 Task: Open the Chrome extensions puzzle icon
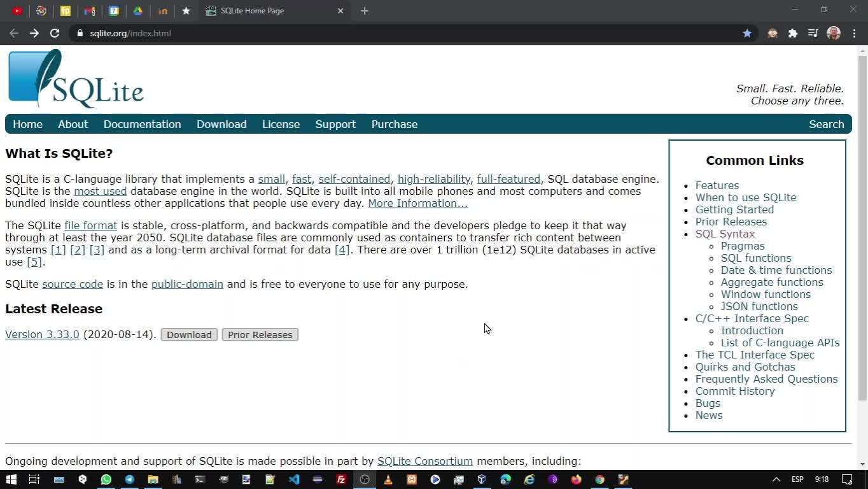tap(793, 33)
